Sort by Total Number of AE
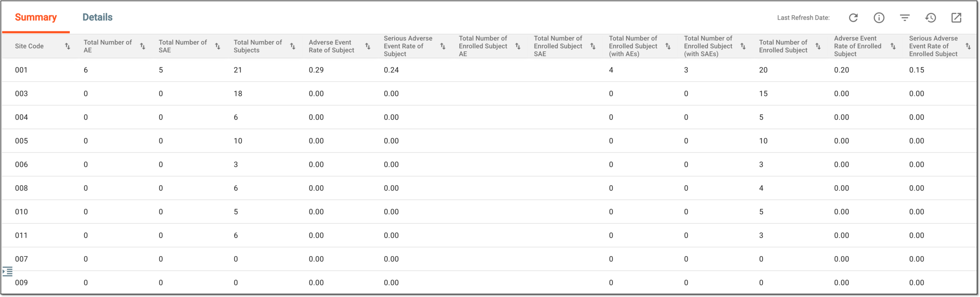The width and height of the screenshot is (980, 297). pyautogui.click(x=143, y=46)
